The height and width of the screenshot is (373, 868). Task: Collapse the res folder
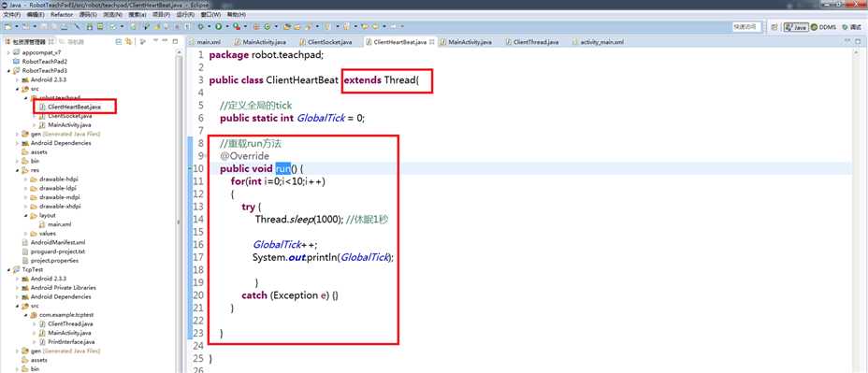tap(17, 170)
